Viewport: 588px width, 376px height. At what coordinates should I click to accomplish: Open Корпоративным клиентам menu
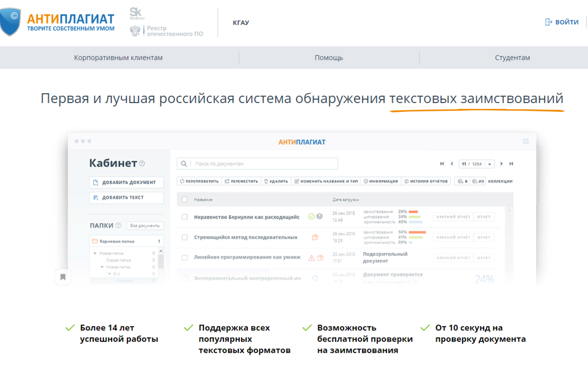118,58
